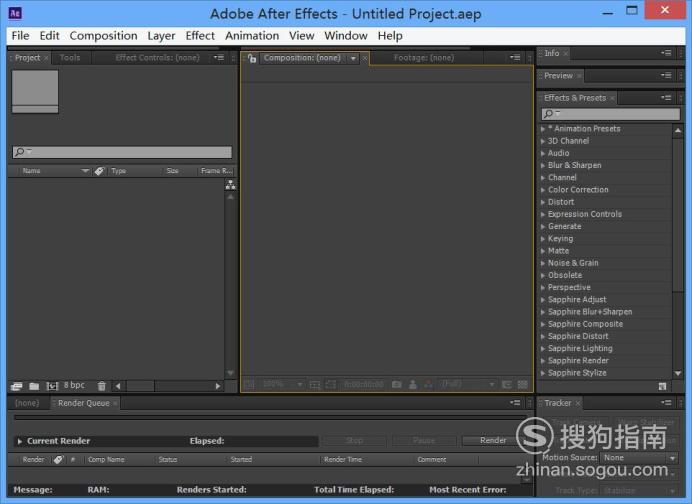This screenshot has width=692, height=504.
Task: Click the Effects & Presets search field
Action: pos(611,114)
